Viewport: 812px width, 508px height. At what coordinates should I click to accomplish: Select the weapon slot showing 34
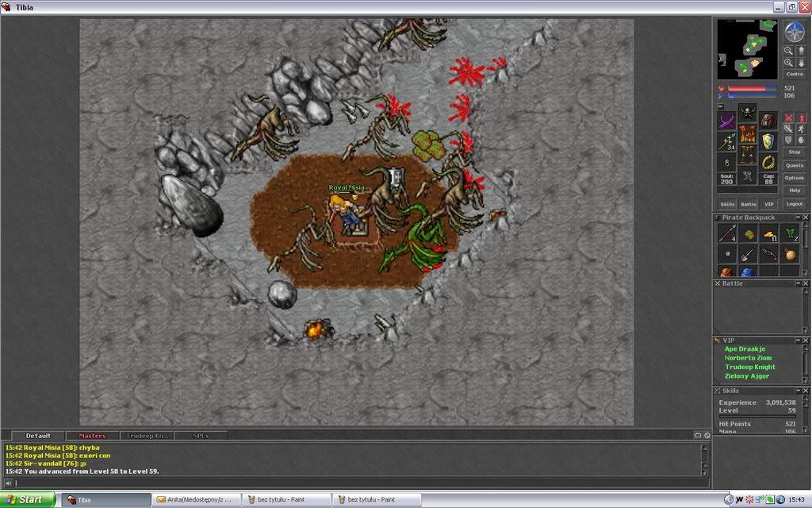726,142
